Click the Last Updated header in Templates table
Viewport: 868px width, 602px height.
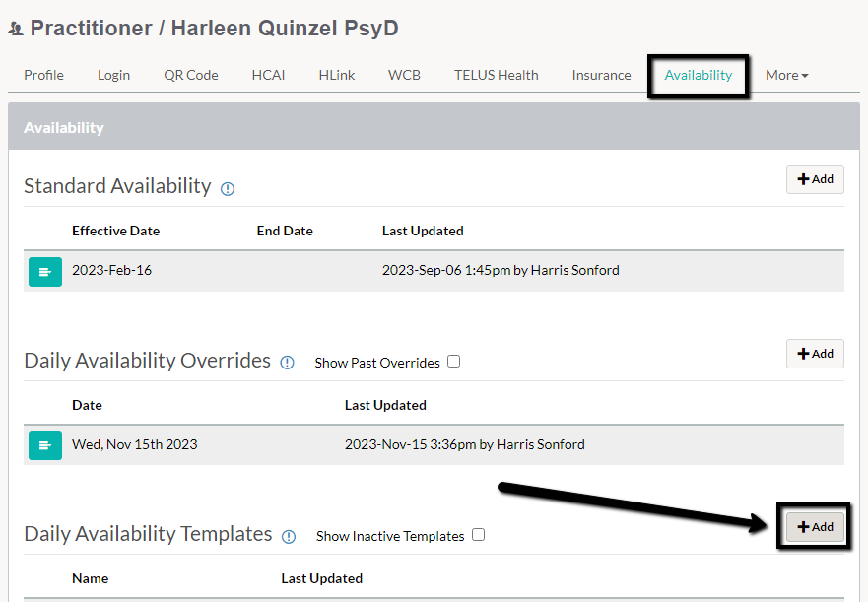pos(321,578)
